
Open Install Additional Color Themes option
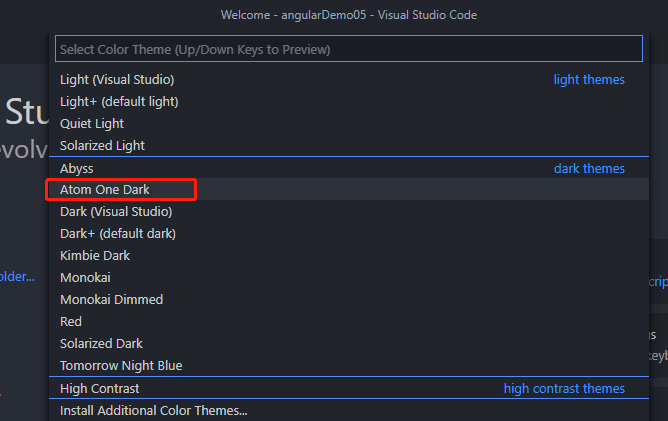pos(154,410)
